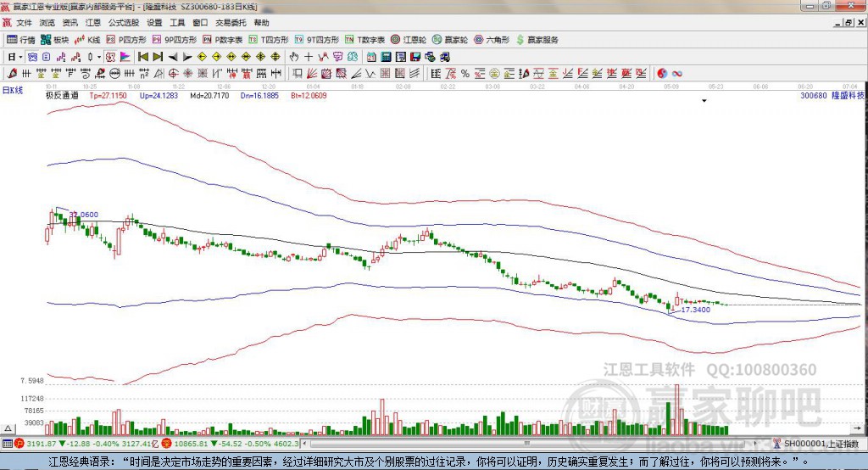Open the 赢家轮 wheel tool
The height and width of the screenshot is (470, 868).
[450, 40]
